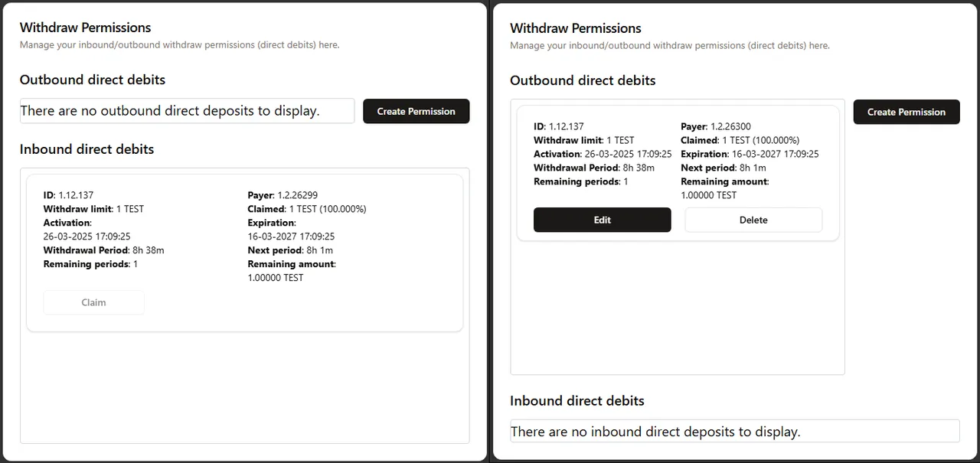Image resolution: width=980 pixels, height=463 pixels.
Task: Click Withdrawal Period 8h 38m in outbound card
Action: pyautogui.click(x=594, y=168)
